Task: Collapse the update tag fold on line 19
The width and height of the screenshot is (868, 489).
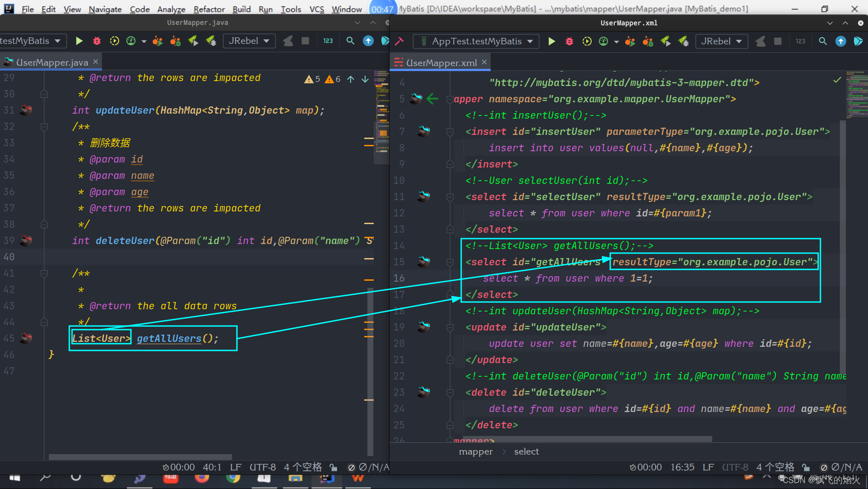Action: click(450, 327)
